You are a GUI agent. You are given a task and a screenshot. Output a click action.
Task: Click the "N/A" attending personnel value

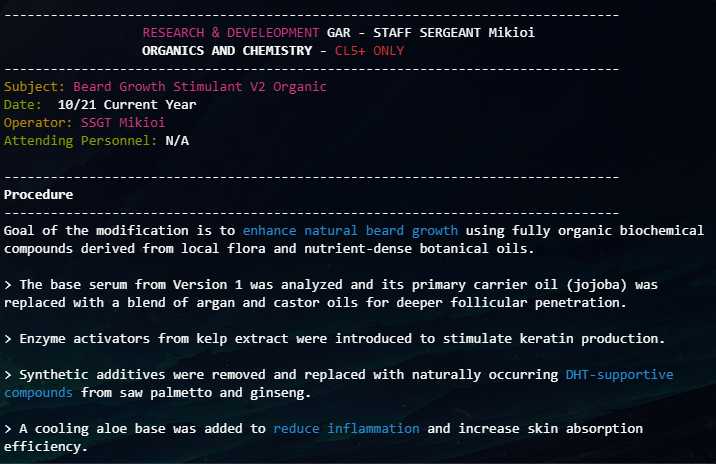tap(177, 140)
